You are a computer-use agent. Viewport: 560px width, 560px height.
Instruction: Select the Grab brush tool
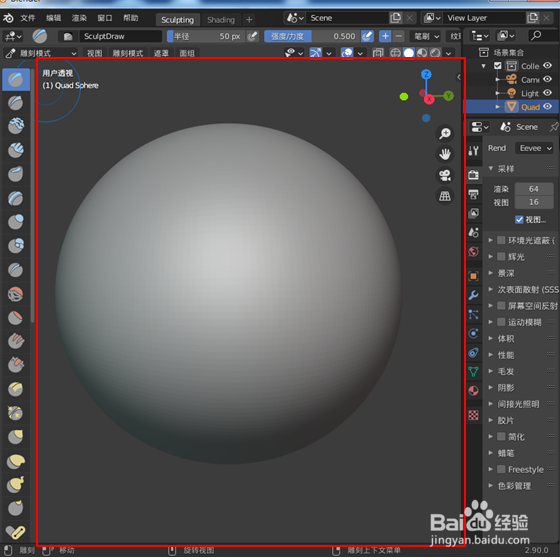(16, 436)
